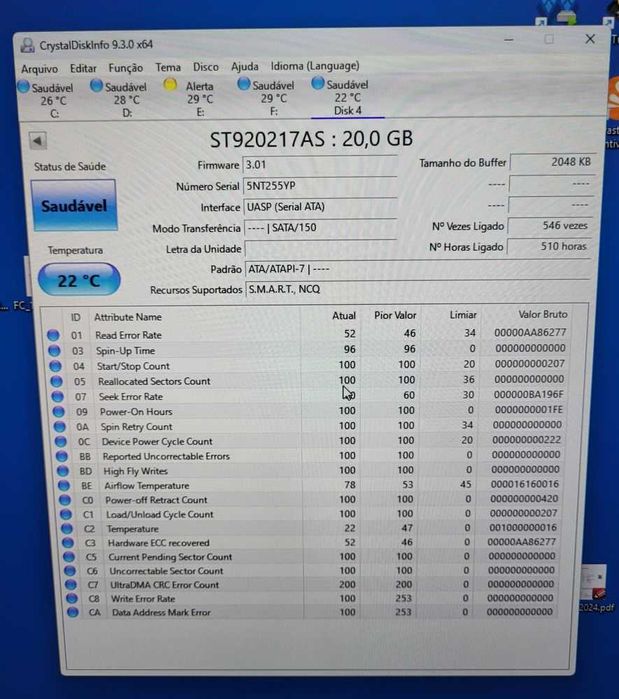Click status icon for Power-off Retract Count
Image resolution: width=619 pixels, height=699 pixels.
65,500
